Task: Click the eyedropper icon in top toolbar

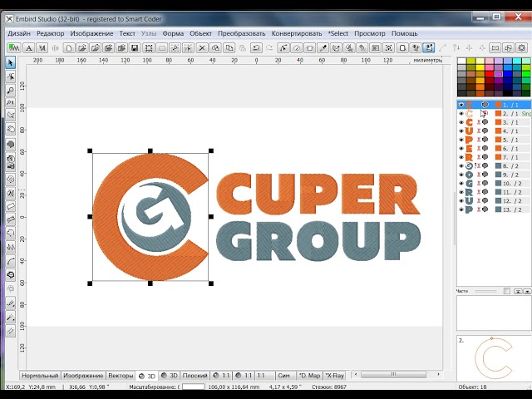Action: (x=323, y=48)
